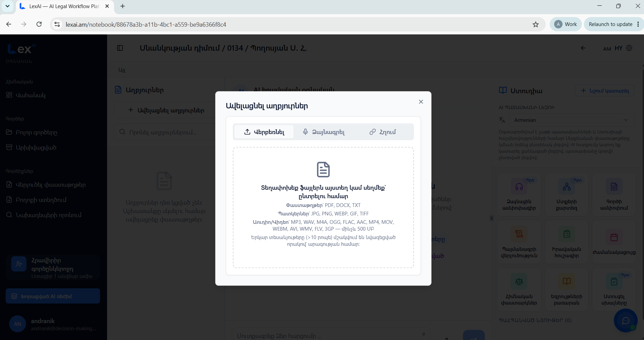Viewport: 644px width, 340px height.
Task: Click the back arrow in header
Action: (x=583, y=48)
